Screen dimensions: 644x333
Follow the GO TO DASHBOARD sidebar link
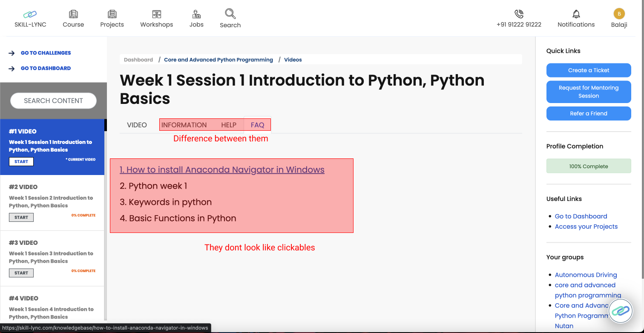coord(46,68)
